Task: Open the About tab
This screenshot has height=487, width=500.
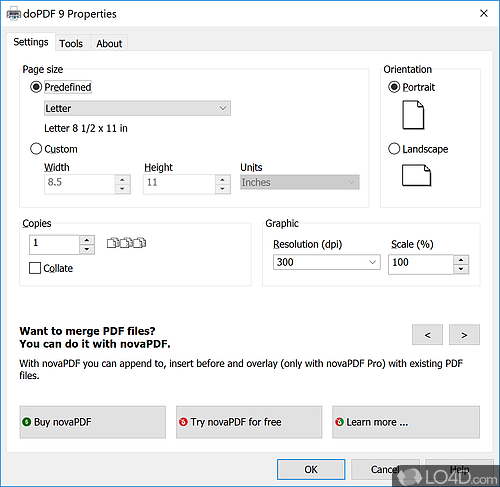Action: click(109, 43)
